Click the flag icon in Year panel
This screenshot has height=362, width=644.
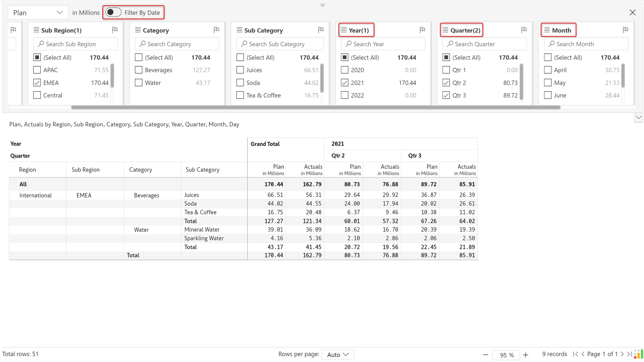[422, 30]
